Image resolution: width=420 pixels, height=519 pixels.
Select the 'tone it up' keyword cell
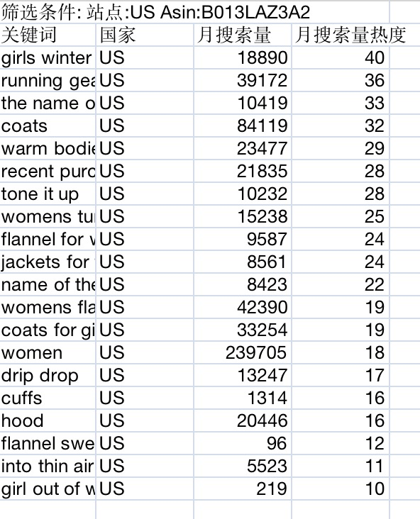(48, 194)
